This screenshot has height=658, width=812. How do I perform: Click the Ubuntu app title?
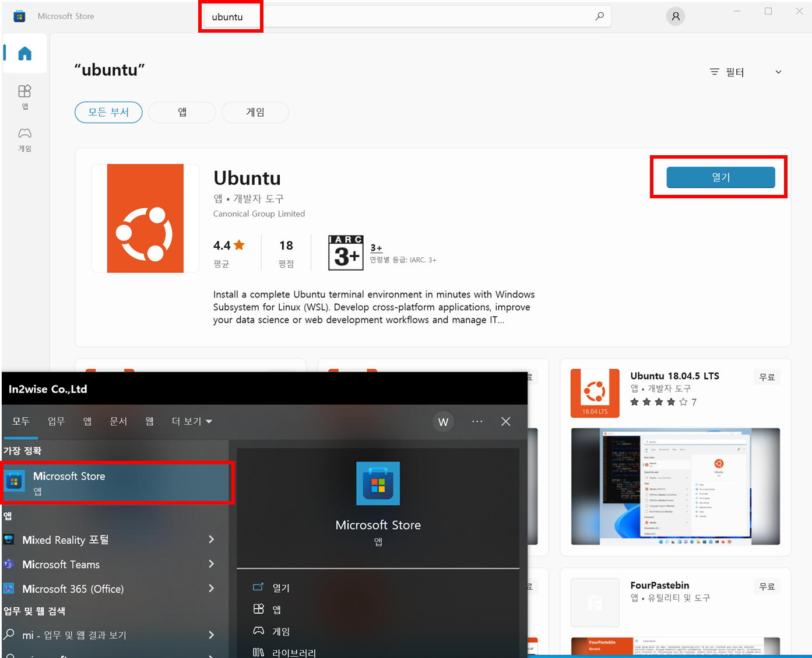click(247, 178)
